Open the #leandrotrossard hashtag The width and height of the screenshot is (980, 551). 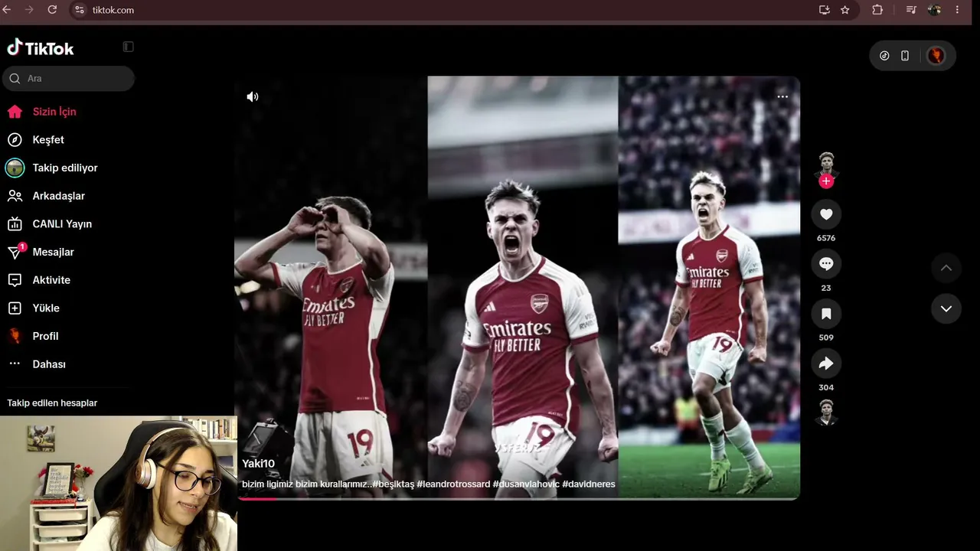[x=453, y=484]
